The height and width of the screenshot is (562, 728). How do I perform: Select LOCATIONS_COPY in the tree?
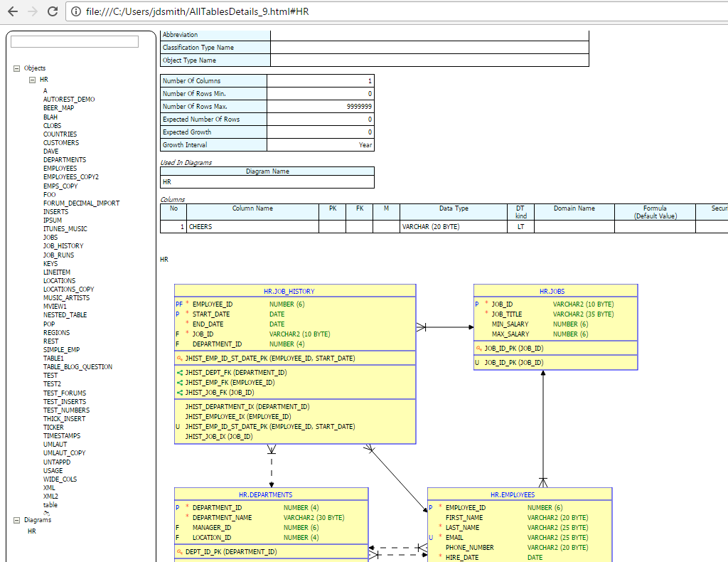pos(69,290)
